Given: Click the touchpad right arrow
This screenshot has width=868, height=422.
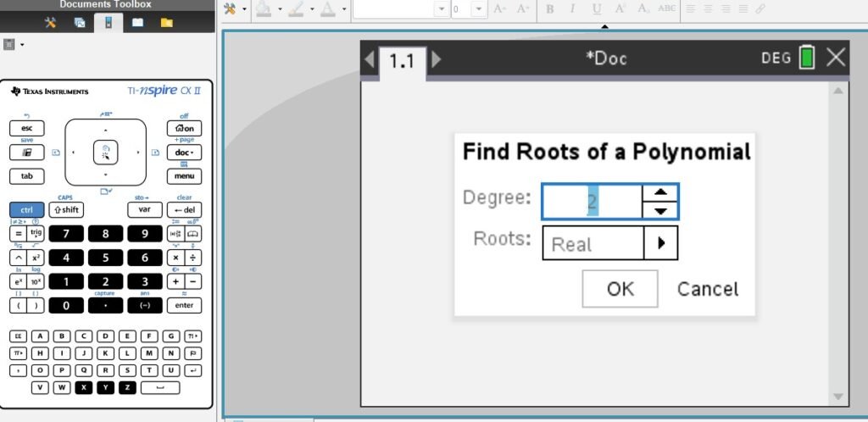Looking at the screenshot, I should tap(138, 153).
